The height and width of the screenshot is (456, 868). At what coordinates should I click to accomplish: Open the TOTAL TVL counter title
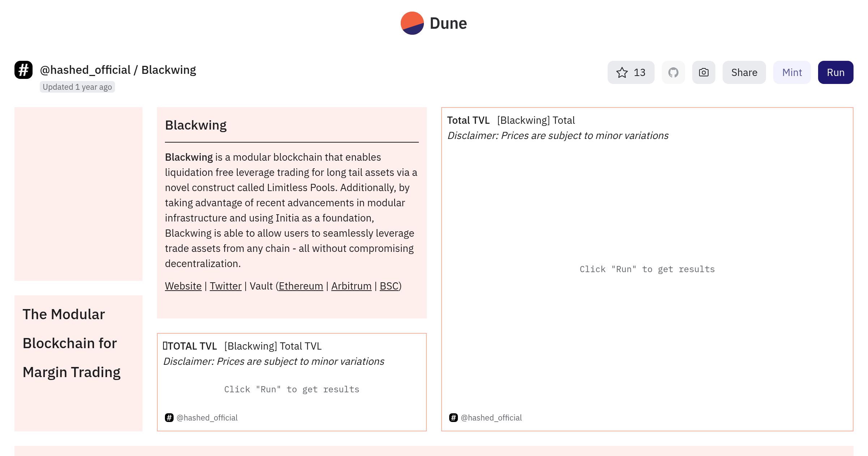[x=190, y=346]
